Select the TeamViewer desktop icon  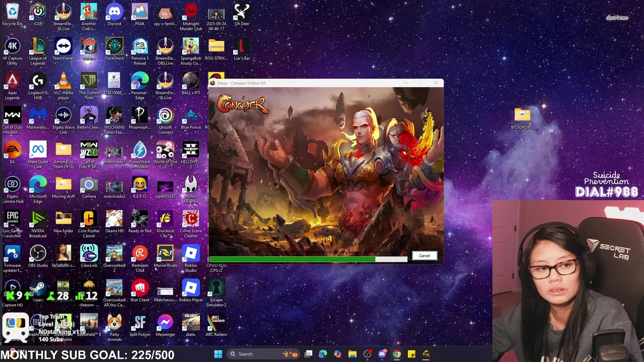click(63, 49)
